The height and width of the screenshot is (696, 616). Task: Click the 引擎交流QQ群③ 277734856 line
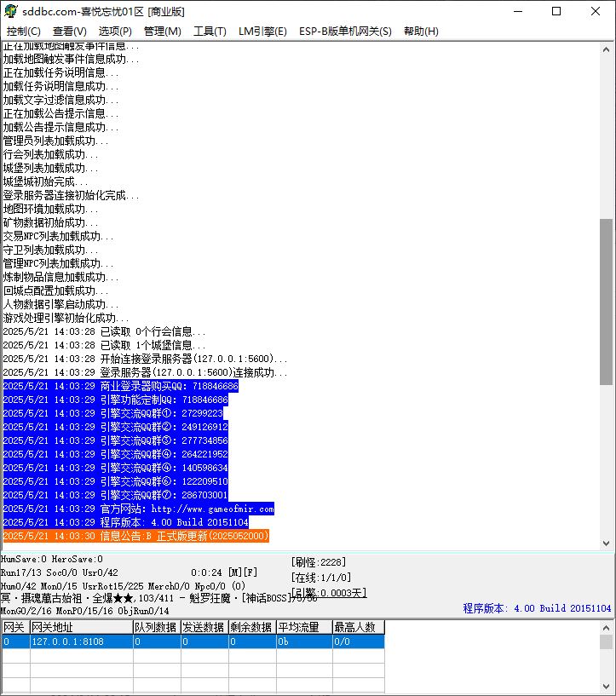[x=115, y=440]
